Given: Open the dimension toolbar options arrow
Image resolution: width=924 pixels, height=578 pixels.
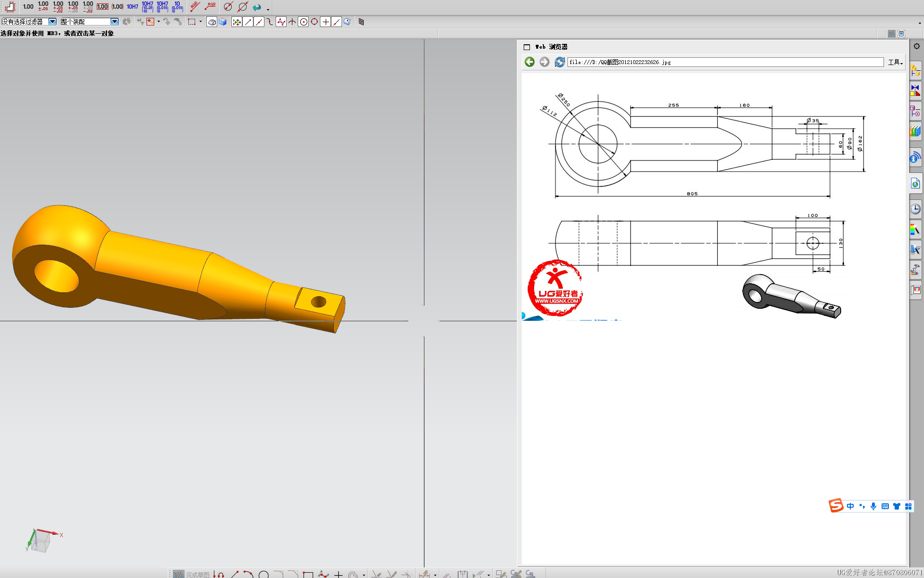Looking at the screenshot, I should click(268, 9).
